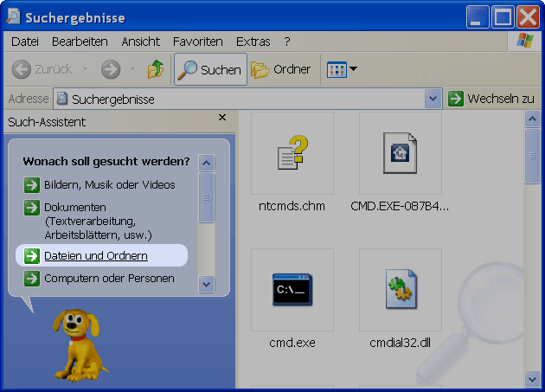
Task: Click the Windows flag logo in menu bar
Action: coord(525,41)
